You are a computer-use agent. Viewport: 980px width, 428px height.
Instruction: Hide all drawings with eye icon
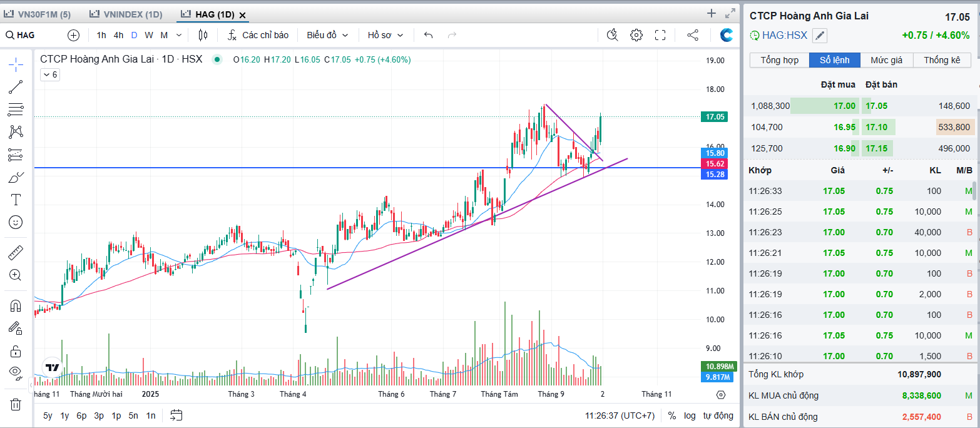(16, 373)
